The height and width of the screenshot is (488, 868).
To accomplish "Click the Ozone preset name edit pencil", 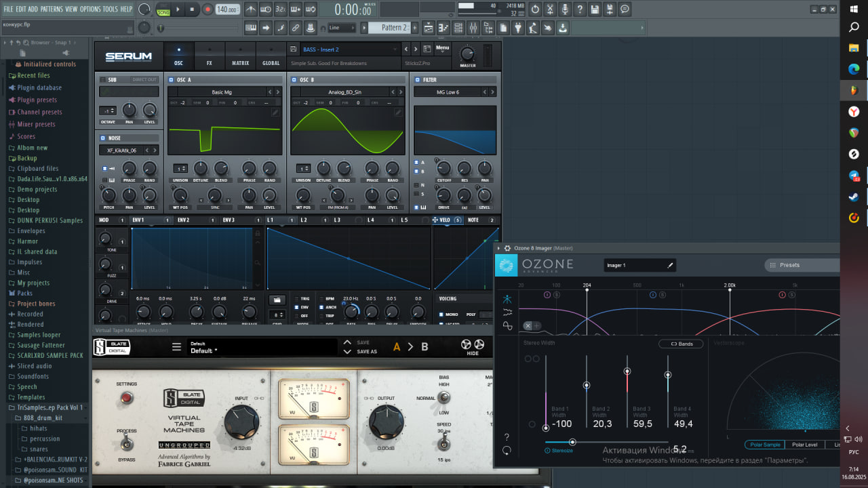I will (670, 266).
